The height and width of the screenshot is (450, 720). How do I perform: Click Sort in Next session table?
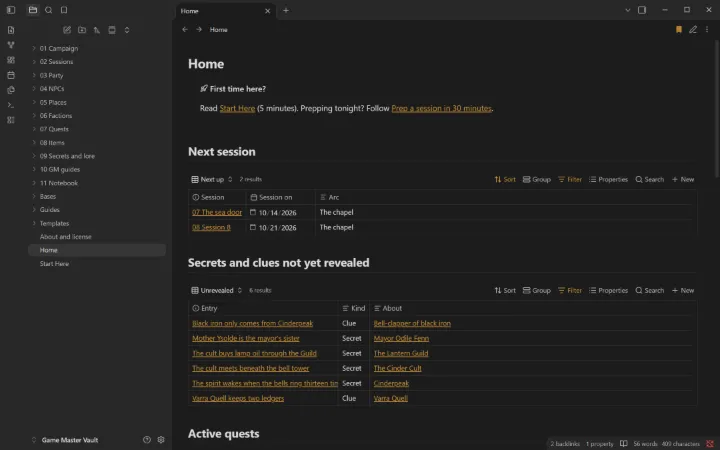click(x=505, y=180)
